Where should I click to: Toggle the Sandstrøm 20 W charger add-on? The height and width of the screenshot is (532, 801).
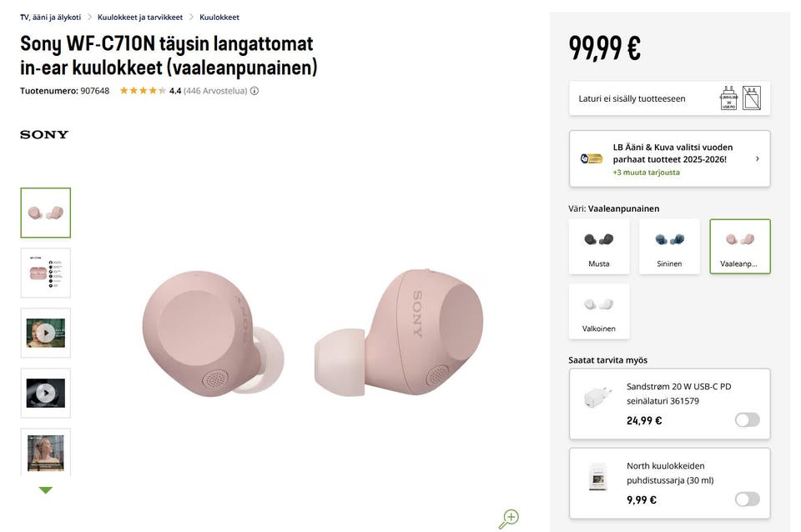point(747,419)
